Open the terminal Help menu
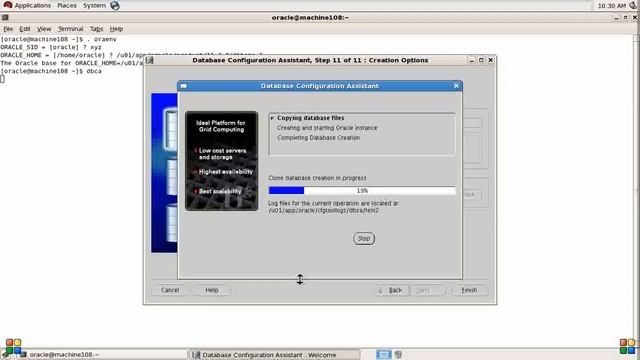Viewport: 640px width, 360px height. point(116,29)
